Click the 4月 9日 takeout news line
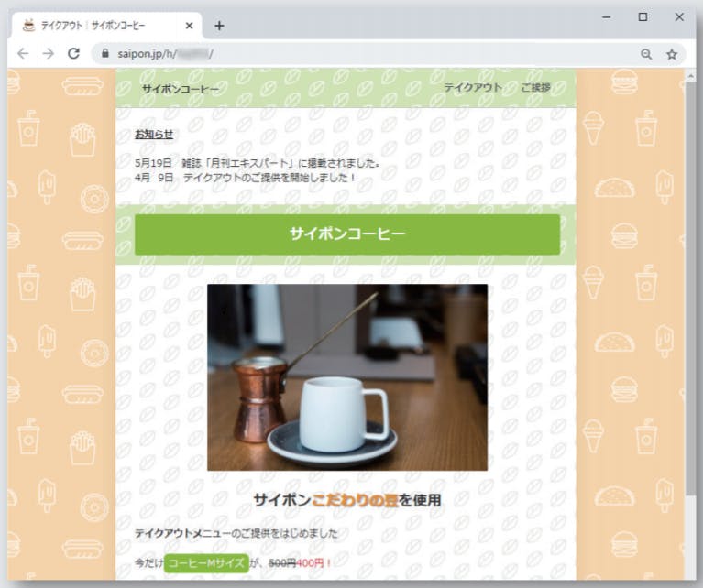The width and height of the screenshot is (703, 588). [x=246, y=178]
